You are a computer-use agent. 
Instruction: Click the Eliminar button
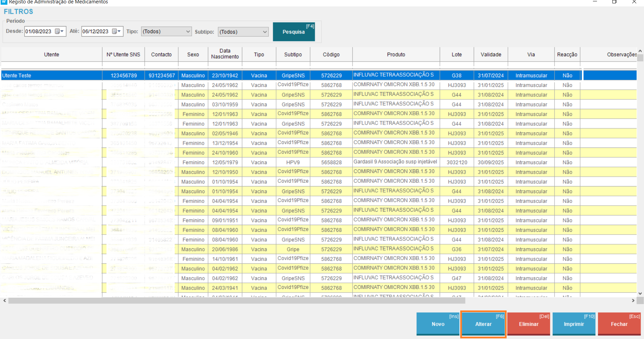click(528, 324)
